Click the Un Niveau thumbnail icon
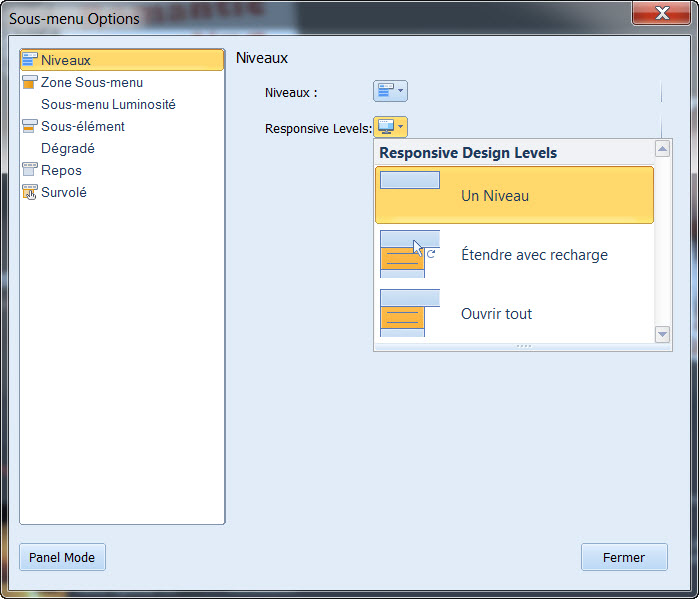The height and width of the screenshot is (599, 699). point(410,180)
